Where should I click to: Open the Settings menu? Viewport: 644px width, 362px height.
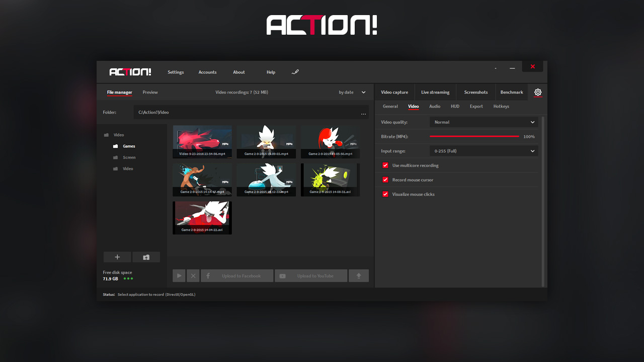[x=176, y=72]
